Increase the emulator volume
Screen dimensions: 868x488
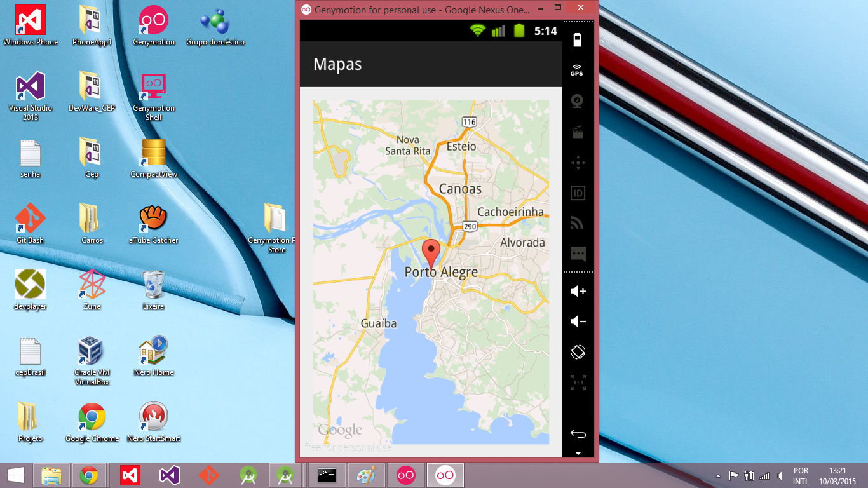point(578,291)
